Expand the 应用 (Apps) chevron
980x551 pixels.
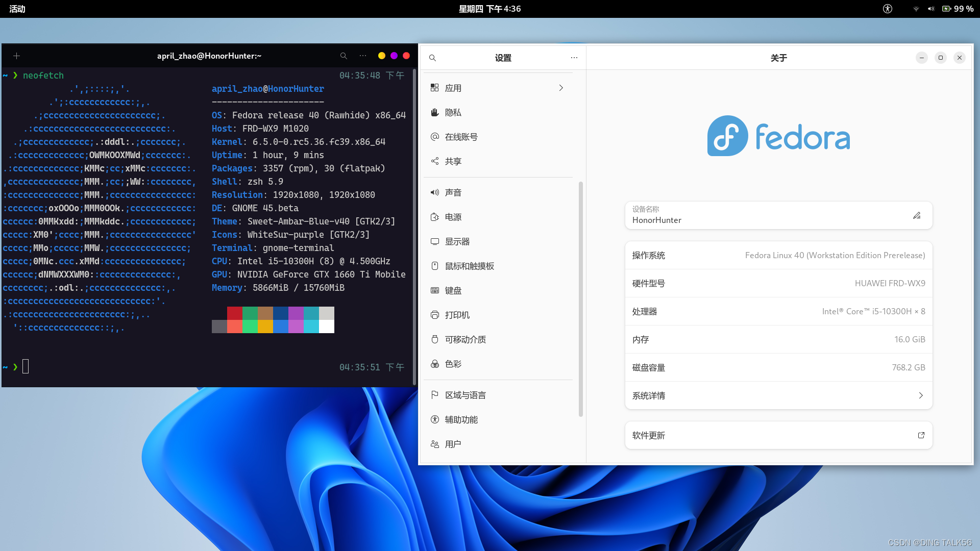pyautogui.click(x=561, y=88)
